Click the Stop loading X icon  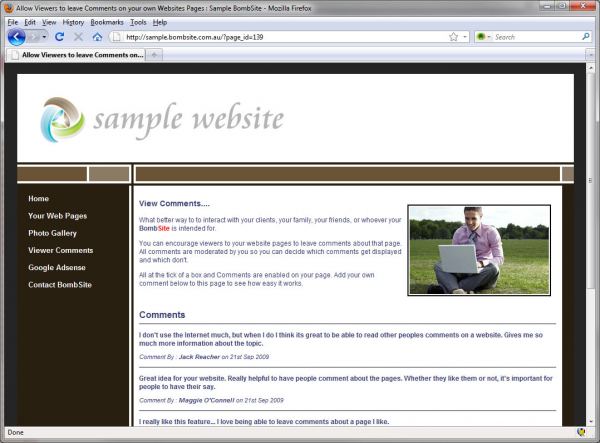coord(79,36)
